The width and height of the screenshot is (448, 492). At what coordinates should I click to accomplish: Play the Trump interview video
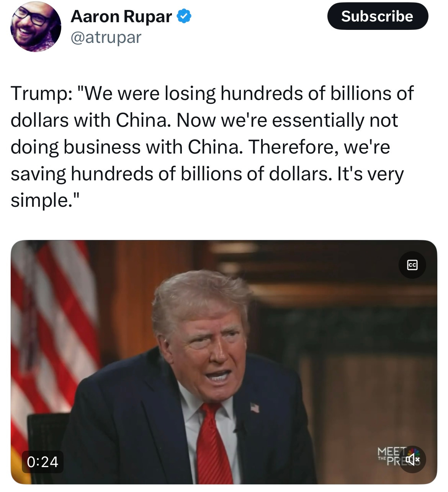click(x=224, y=362)
